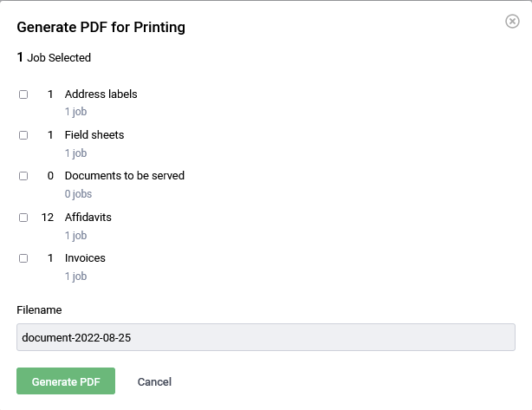This screenshot has height=410, width=532.
Task: Follow the 1 job link under Invoices
Action: (75, 277)
